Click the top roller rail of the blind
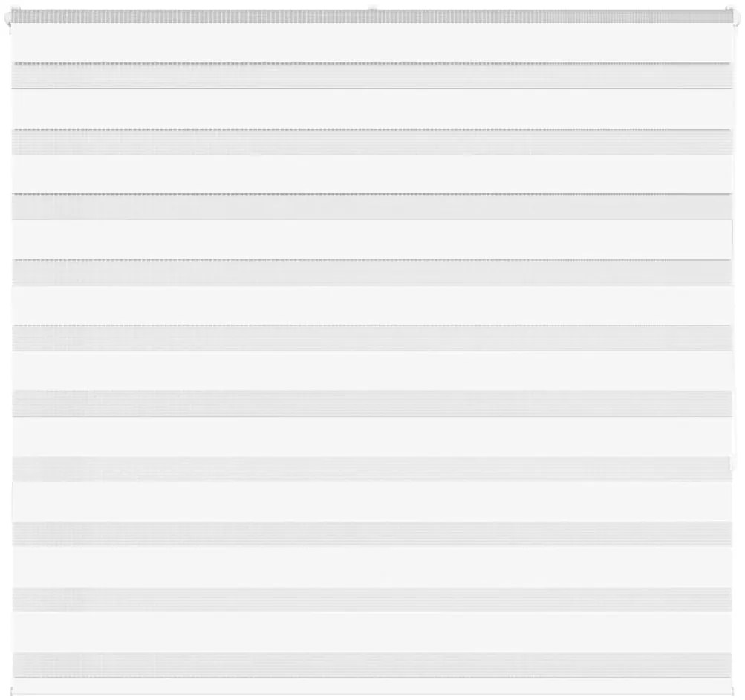The image size is (745, 700). (x=372, y=16)
